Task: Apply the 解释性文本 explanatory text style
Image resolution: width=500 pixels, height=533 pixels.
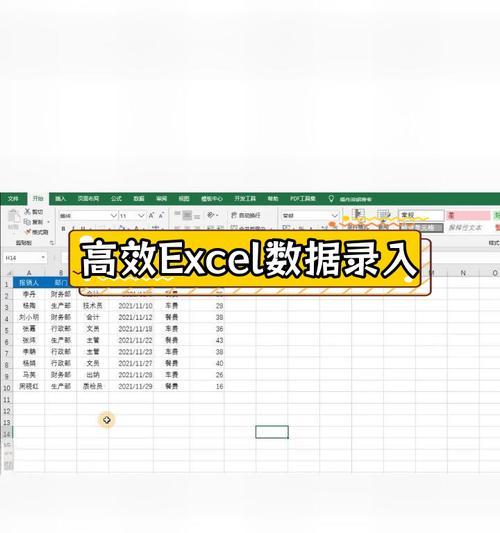Action: click(465, 228)
